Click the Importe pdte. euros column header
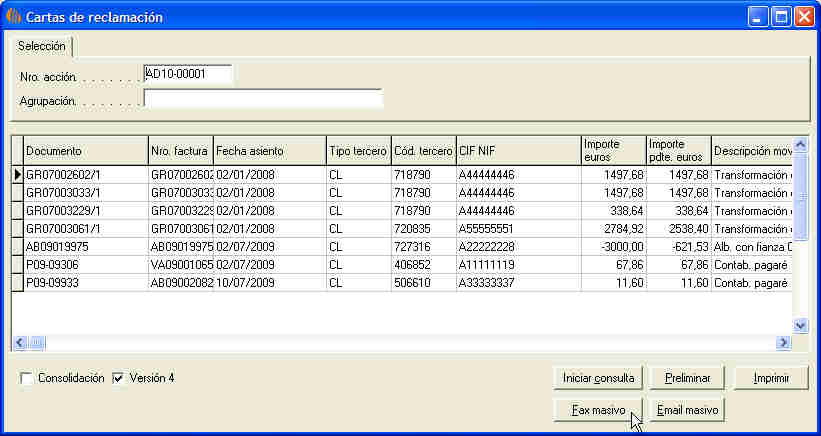Image resolution: width=821 pixels, height=436 pixels. (x=679, y=151)
